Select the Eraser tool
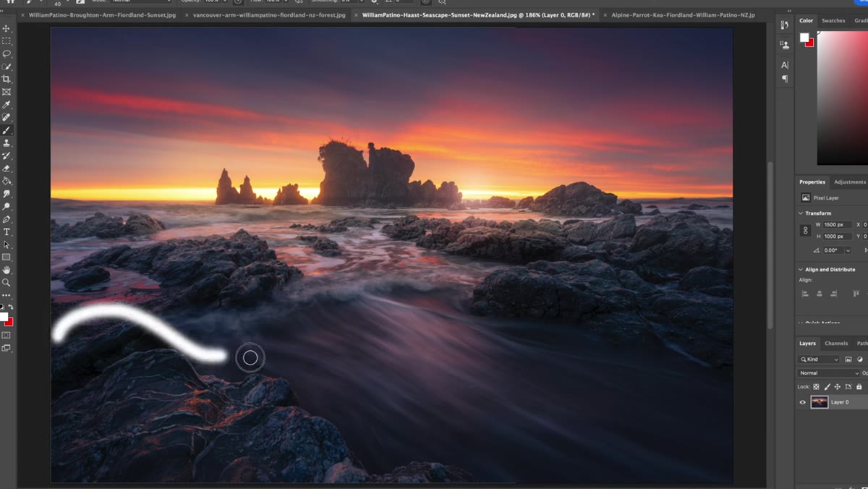This screenshot has width=868, height=489. 7,169
